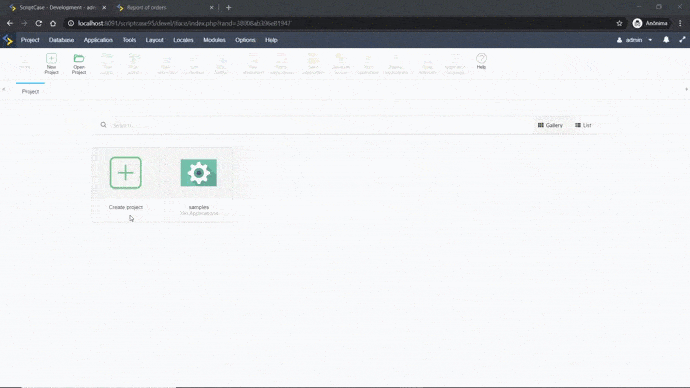The image size is (690, 388).
Task: Click the samples project name
Action: pos(199,207)
